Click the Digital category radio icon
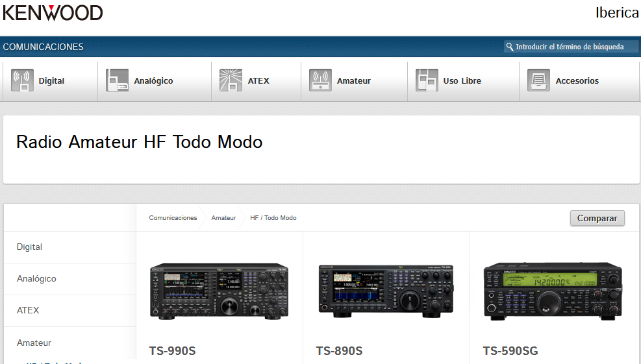This screenshot has height=364, width=641. coord(22,81)
